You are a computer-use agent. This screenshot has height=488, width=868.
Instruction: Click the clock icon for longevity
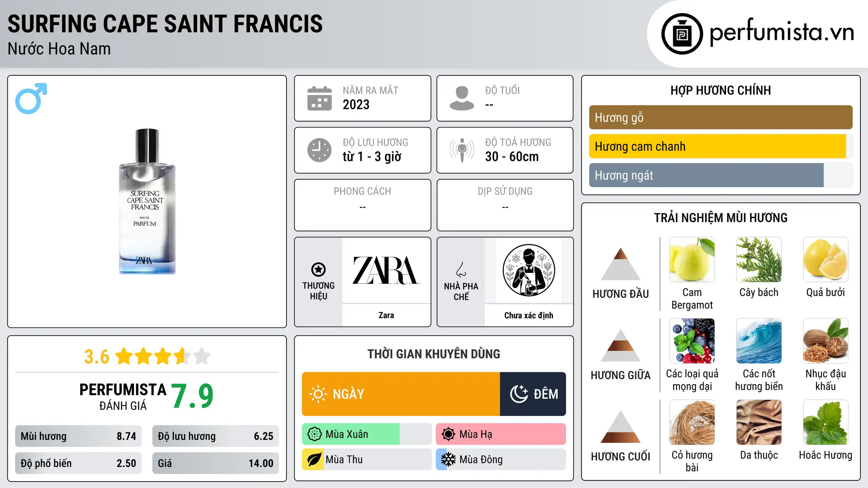[x=320, y=150]
